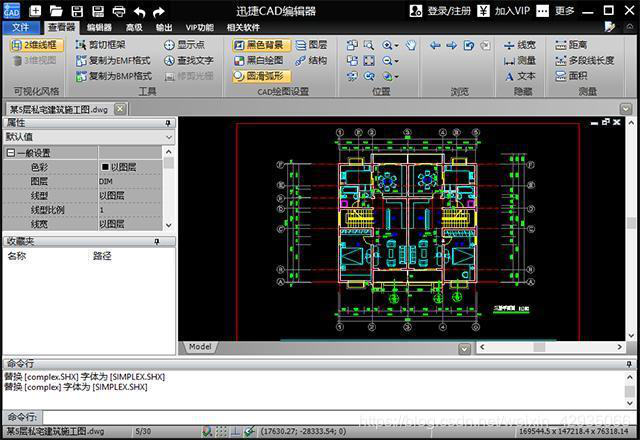This screenshot has height=440, width=640.
Task: Pin the 命令行 command line panel
Action: pyautogui.click(x=629, y=363)
